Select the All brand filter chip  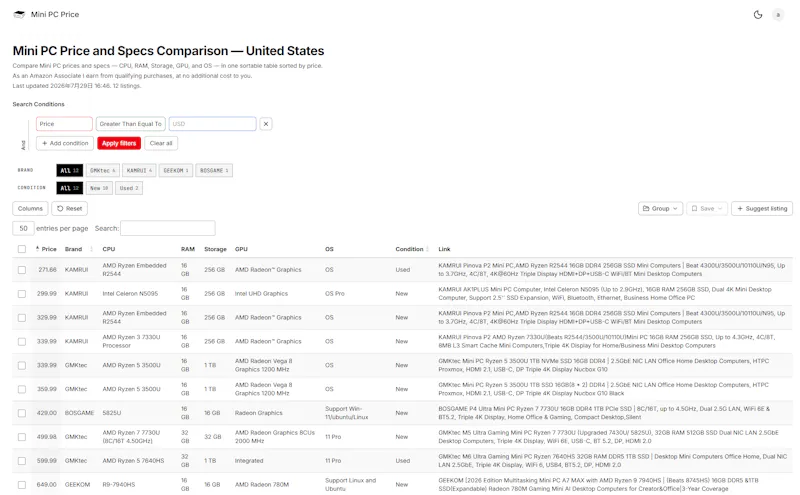69,170
